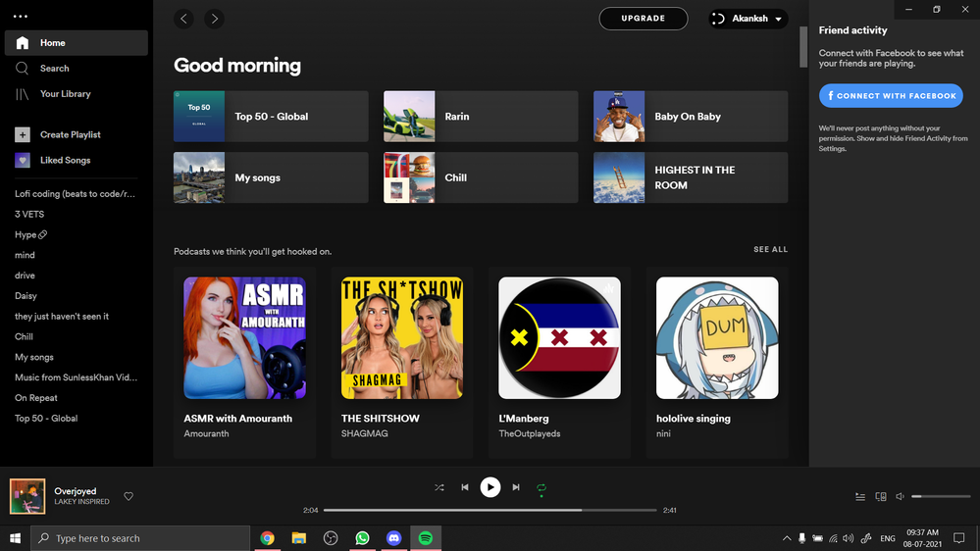The height and width of the screenshot is (551, 980).
Task: Open hololive singing podcast thumbnail
Action: pos(717,338)
